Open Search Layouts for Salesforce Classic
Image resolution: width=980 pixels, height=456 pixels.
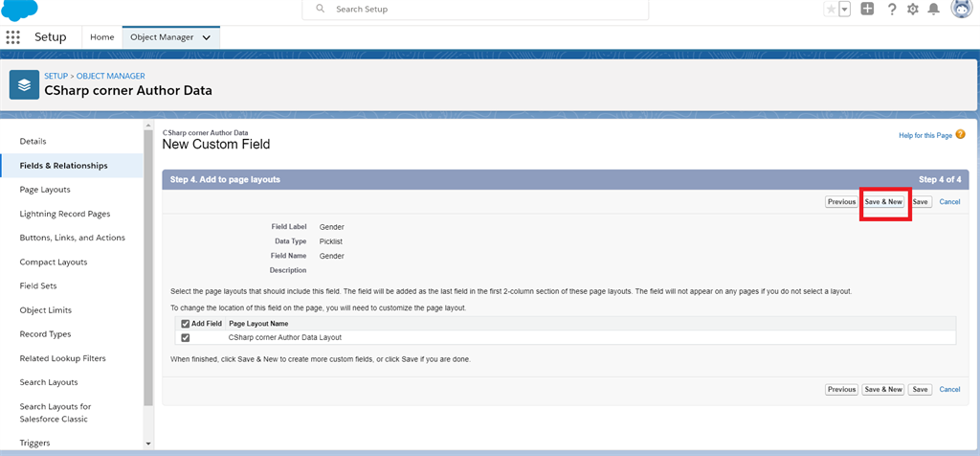[55, 413]
